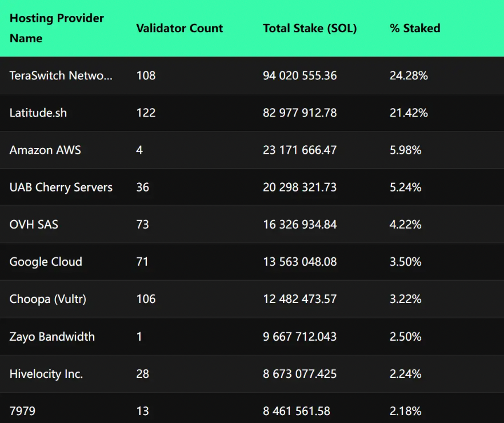
Task: Click validator count 122 for Latitude.sh
Action: coord(146,113)
